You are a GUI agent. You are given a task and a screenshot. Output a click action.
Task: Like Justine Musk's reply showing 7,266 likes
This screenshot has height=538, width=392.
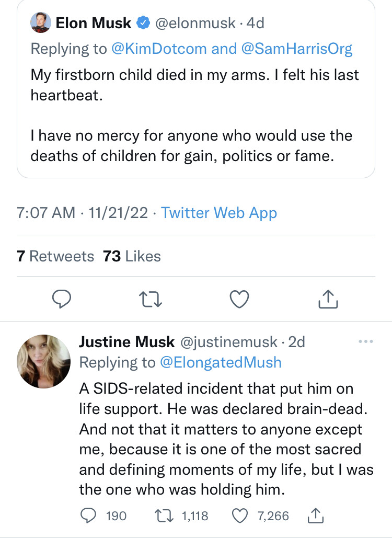click(240, 516)
